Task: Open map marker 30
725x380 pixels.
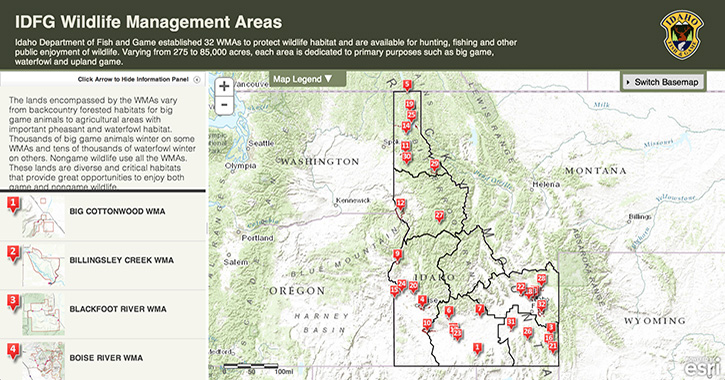Action: click(x=406, y=158)
